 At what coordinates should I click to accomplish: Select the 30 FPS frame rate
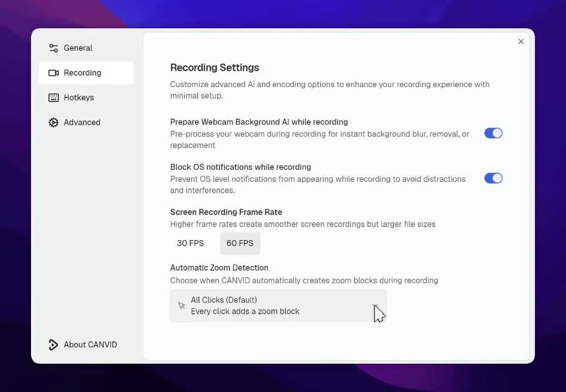190,243
